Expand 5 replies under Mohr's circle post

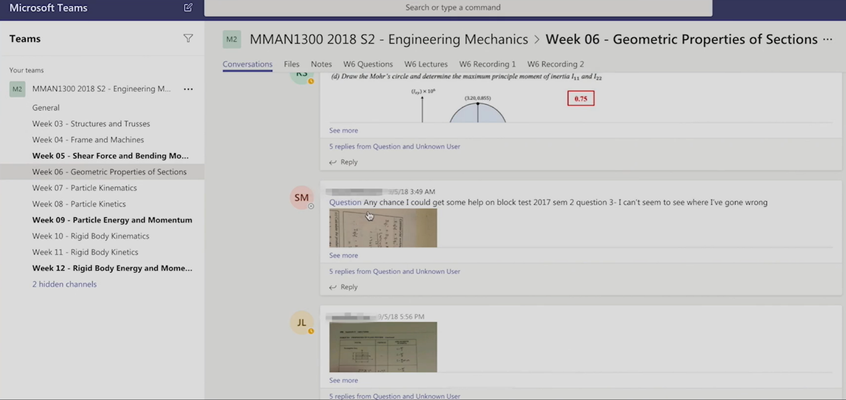(394, 146)
